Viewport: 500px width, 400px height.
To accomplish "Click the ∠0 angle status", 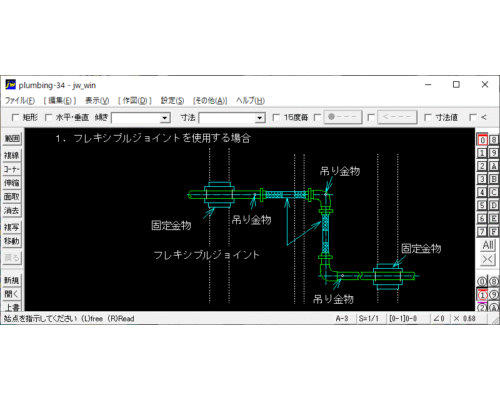I will click(x=439, y=318).
